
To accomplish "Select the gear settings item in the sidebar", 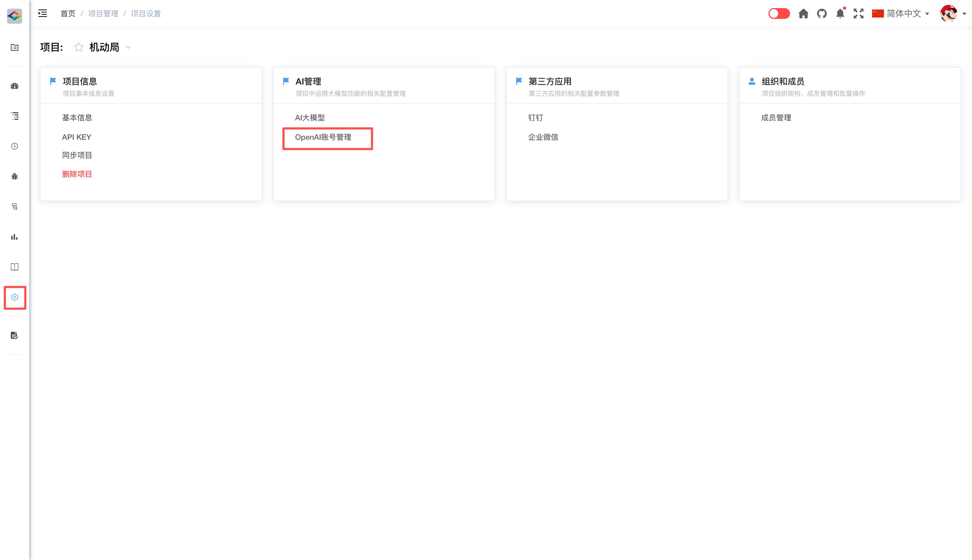I will click(15, 297).
